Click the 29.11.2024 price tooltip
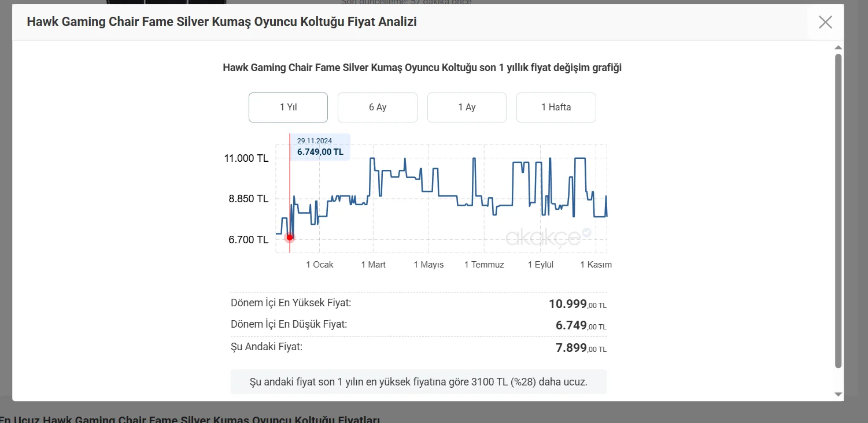Screen dimensions: 868x423 click(x=320, y=147)
